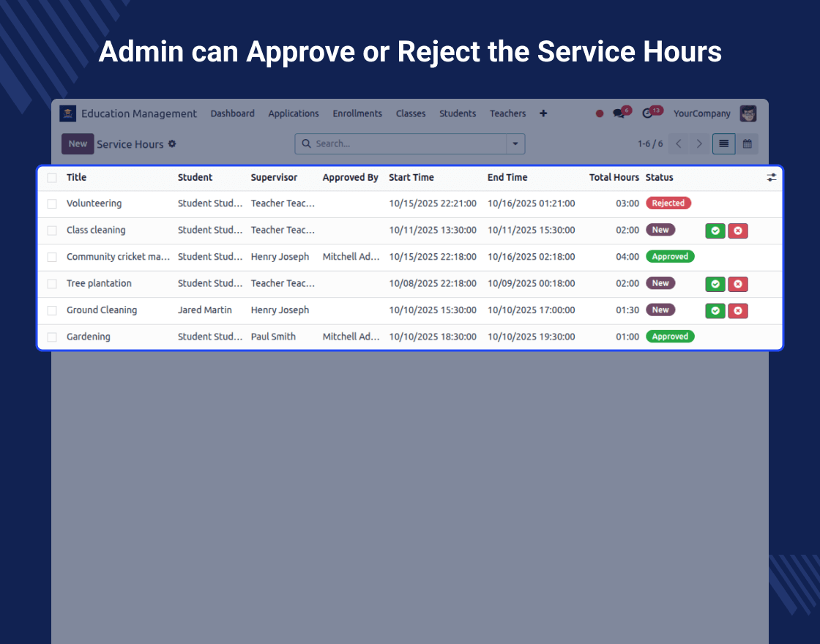820x644 pixels.
Task: Open the Enrollments menu
Action: [x=357, y=113]
